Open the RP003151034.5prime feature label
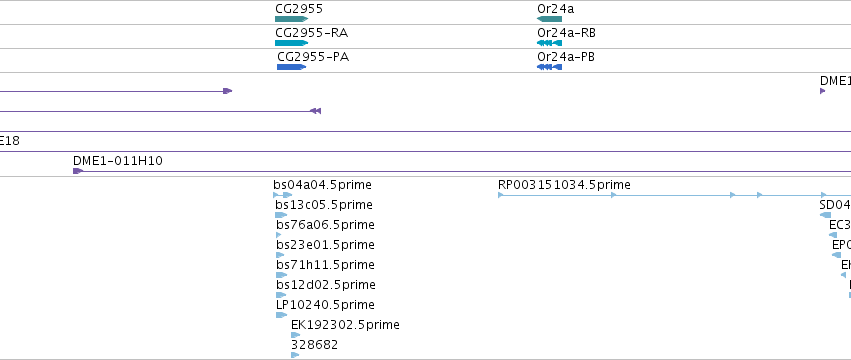The width and height of the screenshot is (851, 360). point(564,185)
